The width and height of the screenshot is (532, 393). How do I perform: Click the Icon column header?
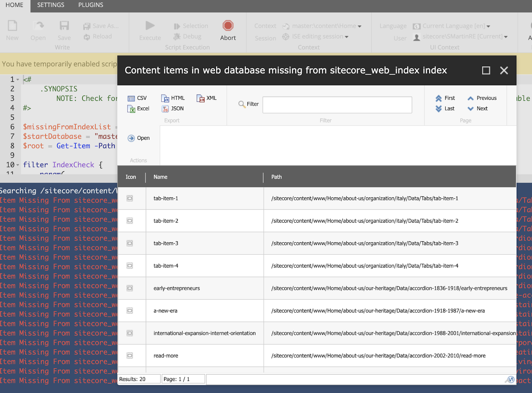click(x=131, y=177)
